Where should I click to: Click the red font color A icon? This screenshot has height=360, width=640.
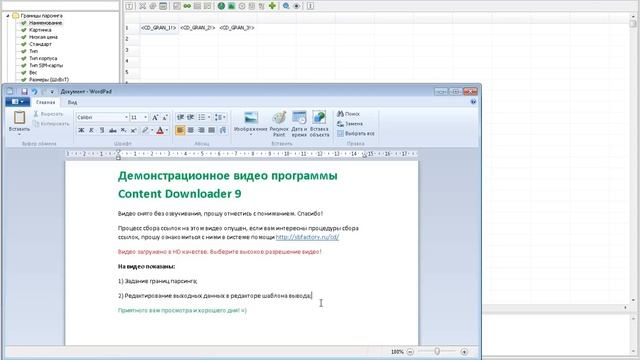pyautogui.click(x=160, y=130)
